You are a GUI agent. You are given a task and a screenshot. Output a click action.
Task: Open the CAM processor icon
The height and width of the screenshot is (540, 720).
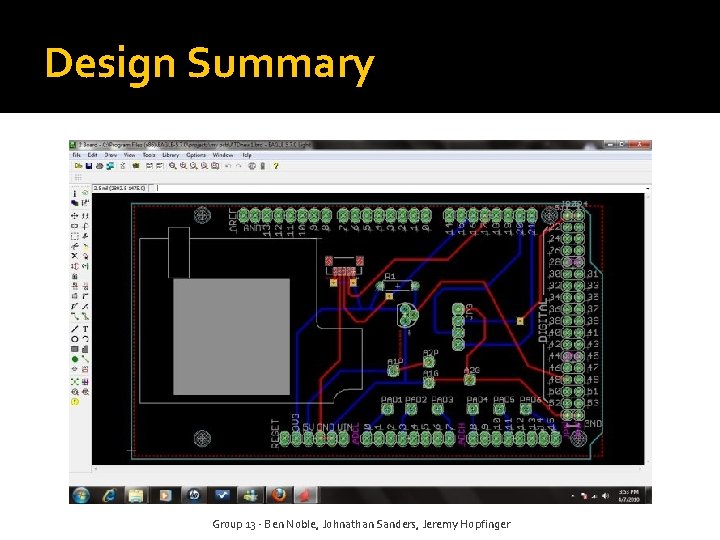[110, 166]
